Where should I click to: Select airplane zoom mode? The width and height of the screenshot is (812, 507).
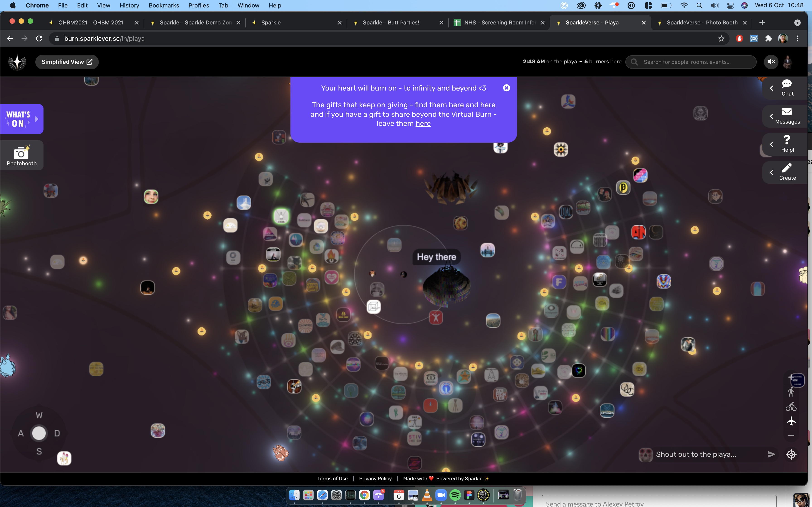[x=791, y=421]
